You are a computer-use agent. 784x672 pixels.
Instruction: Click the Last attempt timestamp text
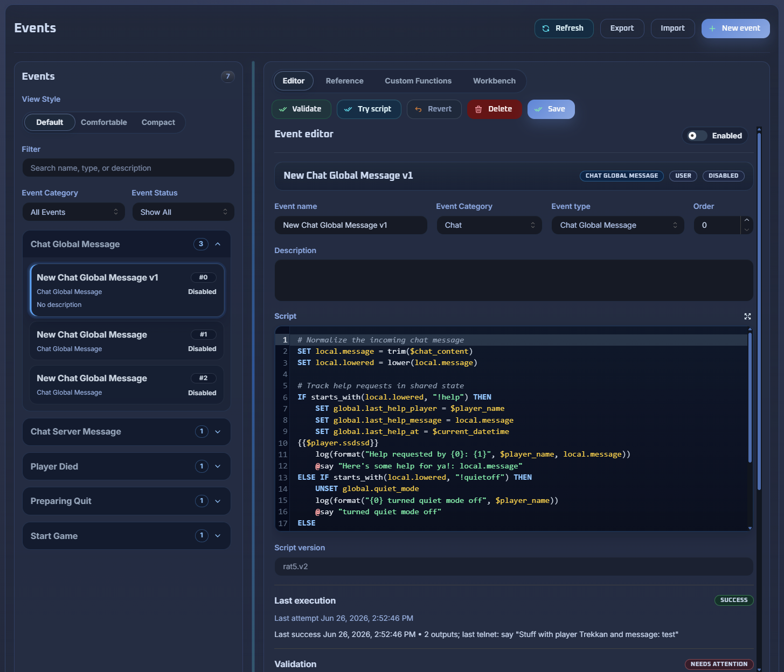point(344,618)
